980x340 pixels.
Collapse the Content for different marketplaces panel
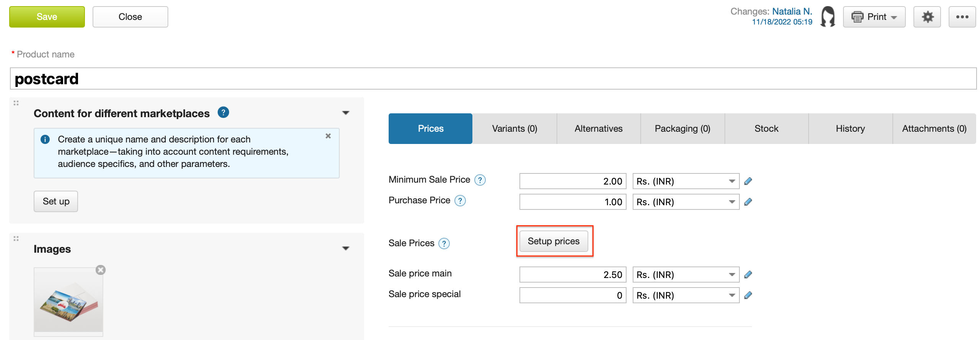[x=346, y=113]
